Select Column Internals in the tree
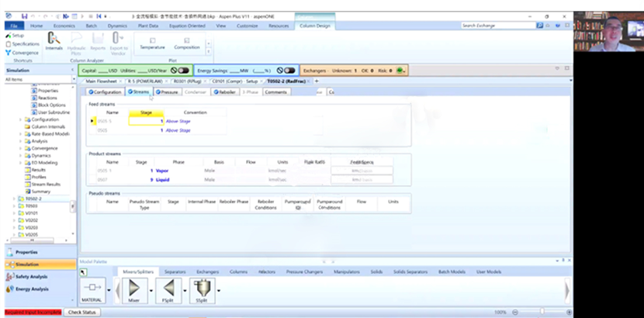The image size is (644, 318). coord(48,126)
